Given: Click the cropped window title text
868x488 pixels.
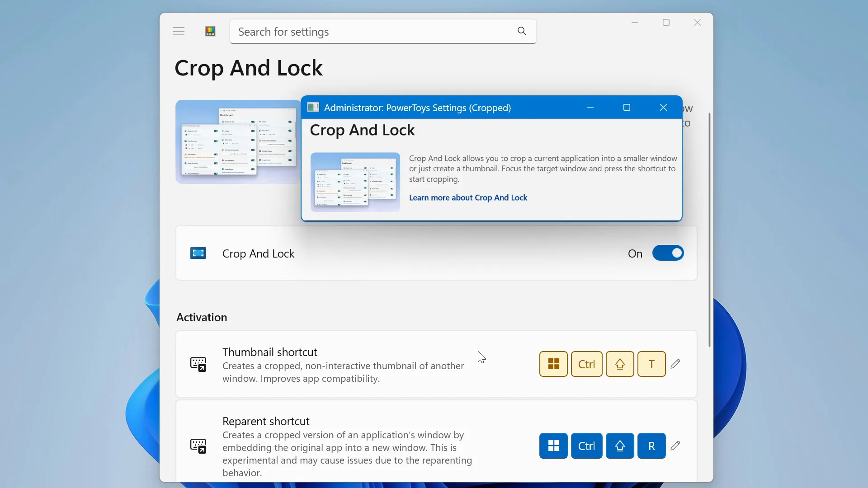Looking at the screenshot, I should click(x=417, y=108).
